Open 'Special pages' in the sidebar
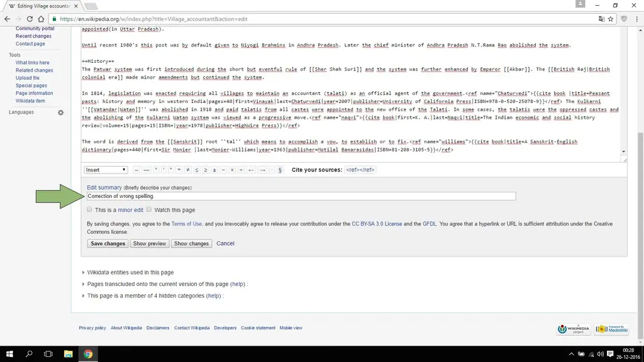This screenshot has width=644, height=362. click(31, 85)
